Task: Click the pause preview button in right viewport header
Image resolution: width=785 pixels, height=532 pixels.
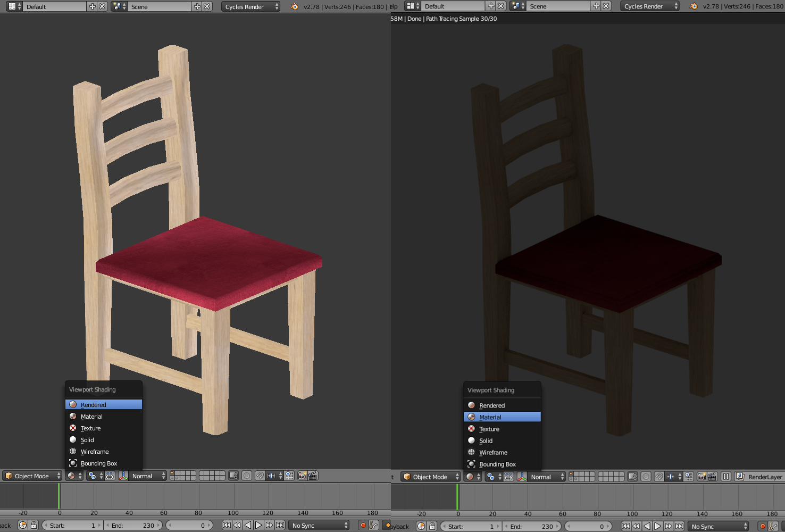Action: pos(726,477)
